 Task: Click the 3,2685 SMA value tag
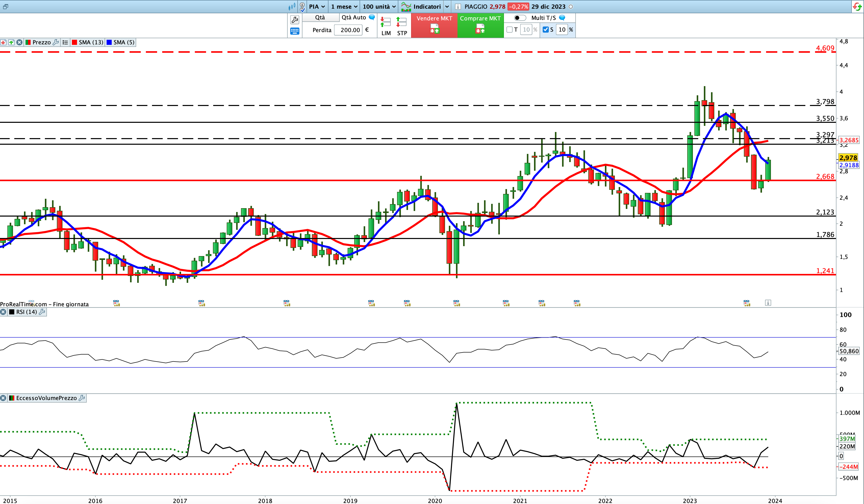click(x=849, y=140)
